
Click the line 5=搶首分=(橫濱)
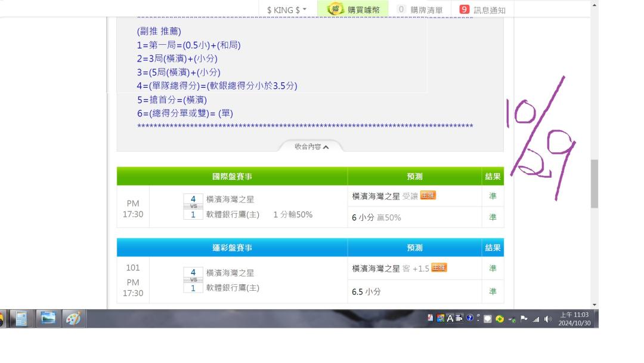(x=172, y=100)
